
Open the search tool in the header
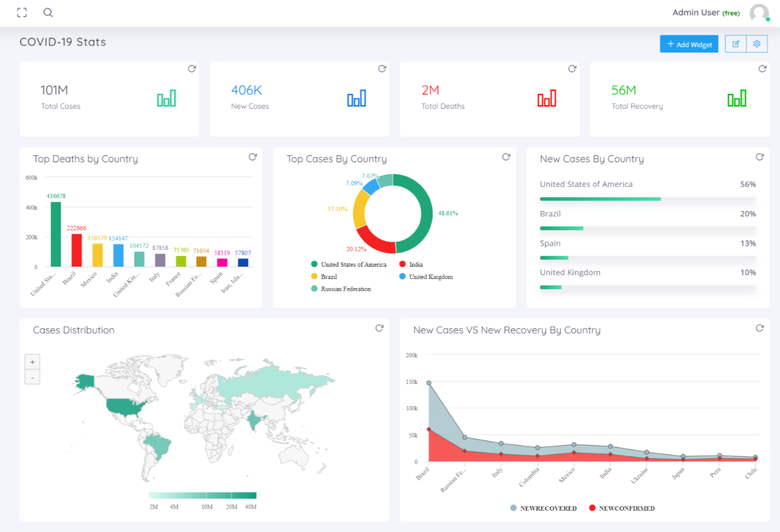coord(48,12)
